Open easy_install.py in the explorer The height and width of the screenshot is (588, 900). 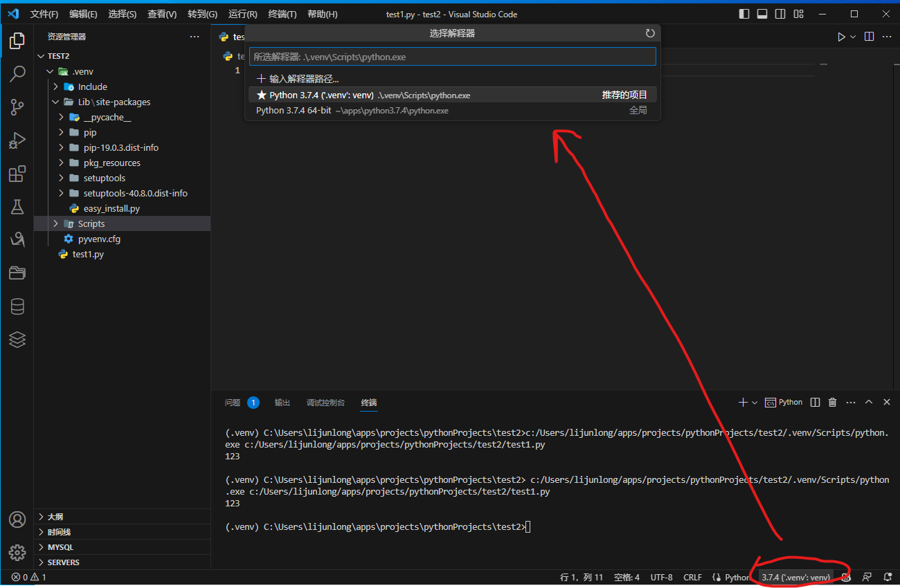122,208
